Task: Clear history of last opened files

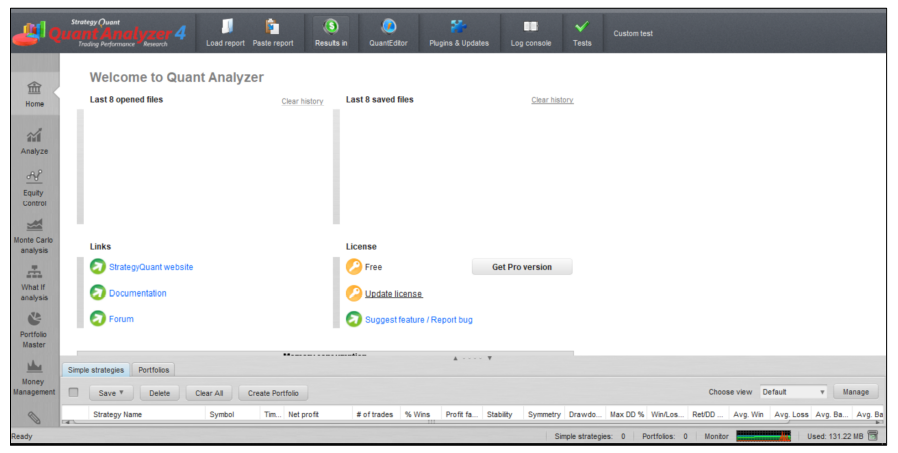Action: (x=302, y=101)
